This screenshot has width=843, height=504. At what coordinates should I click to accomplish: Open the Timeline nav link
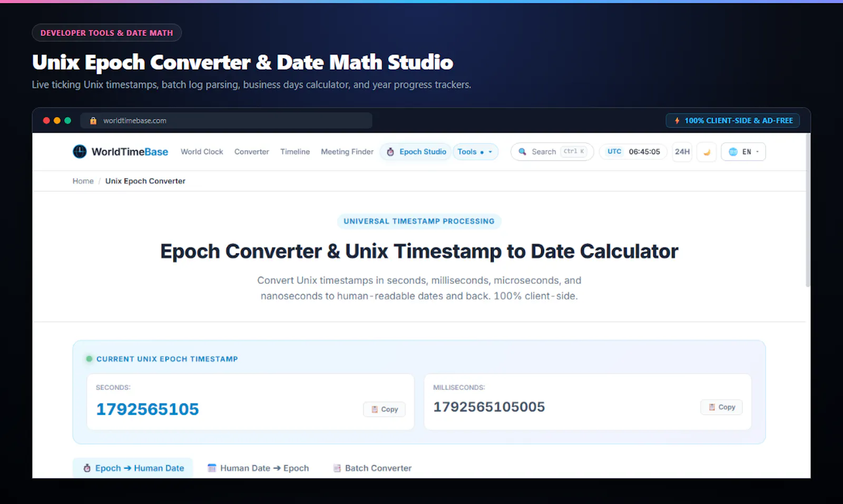click(295, 152)
